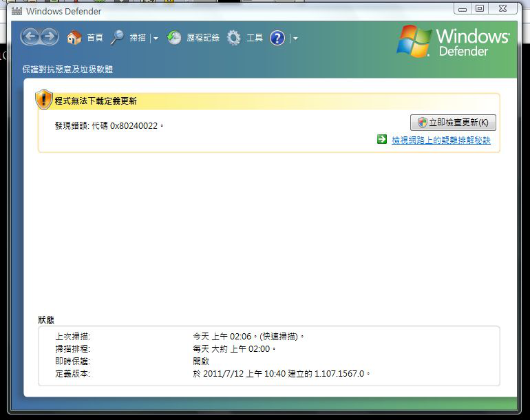The height and width of the screenshot is (420, 530).
Task: Minimize the Windows Defender window
Action: 463,9
